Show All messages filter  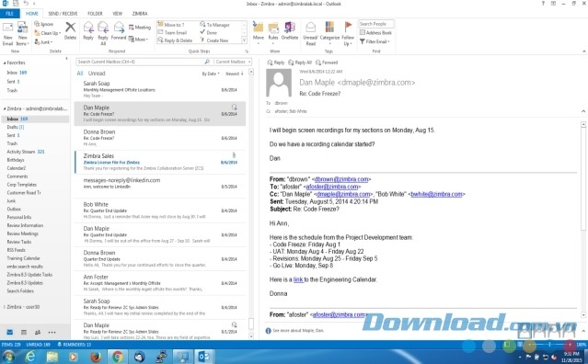80,74
